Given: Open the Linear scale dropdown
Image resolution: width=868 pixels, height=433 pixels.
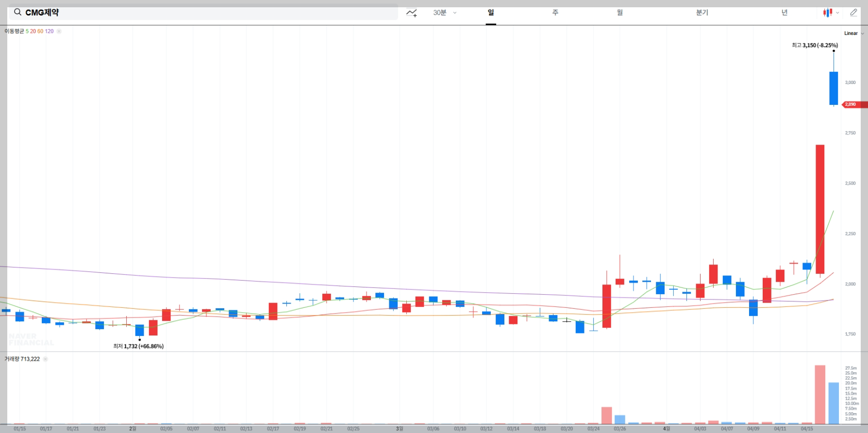Looking at the screenshot, I should click(x=854, y=33).
